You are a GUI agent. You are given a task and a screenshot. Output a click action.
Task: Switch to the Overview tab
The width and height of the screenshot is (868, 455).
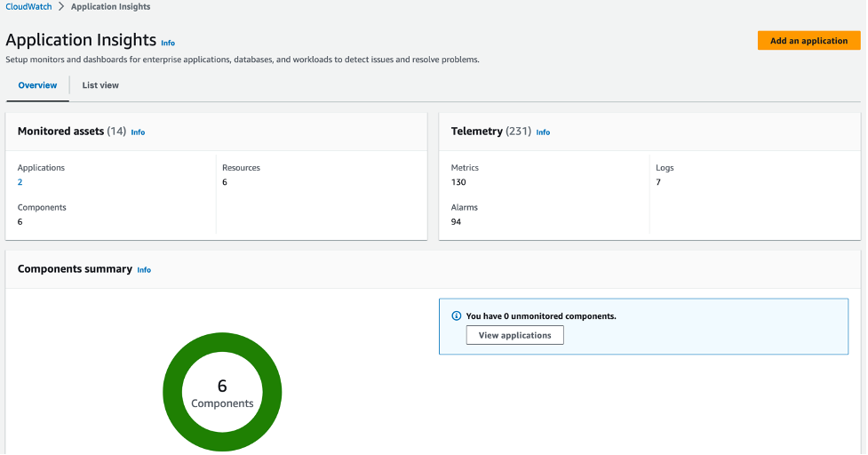[37, 85]
